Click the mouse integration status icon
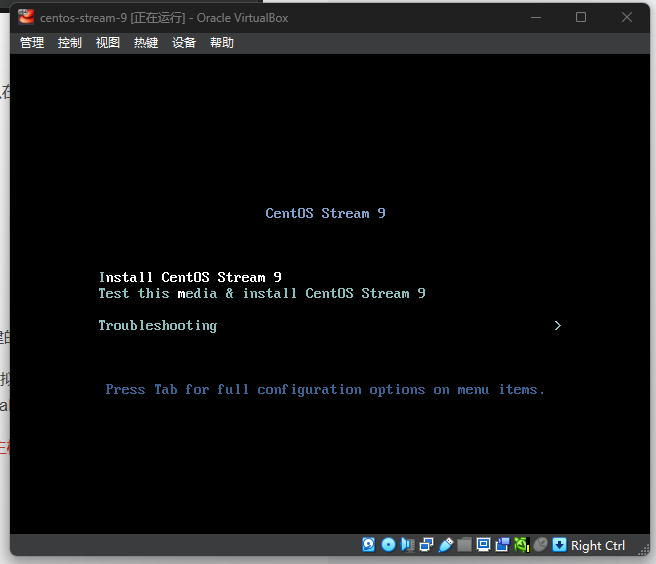The width and height of the screenshot is (656, 564). pos(541,545)
